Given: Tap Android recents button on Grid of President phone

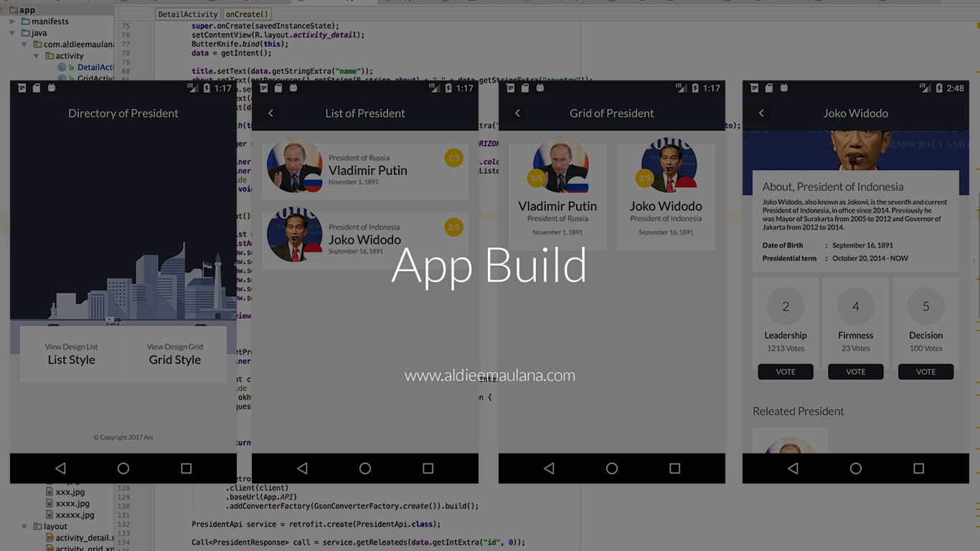Looking at the screenshot, I should point(675,468).
